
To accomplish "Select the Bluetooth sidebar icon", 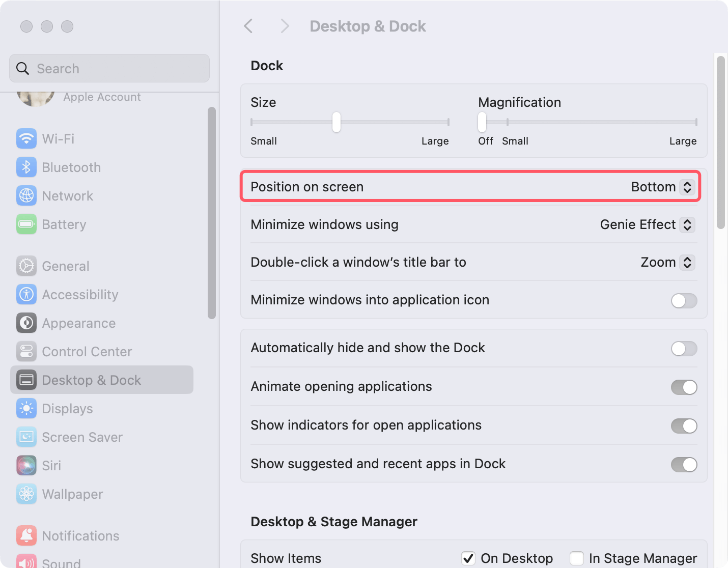I will 26,167.
